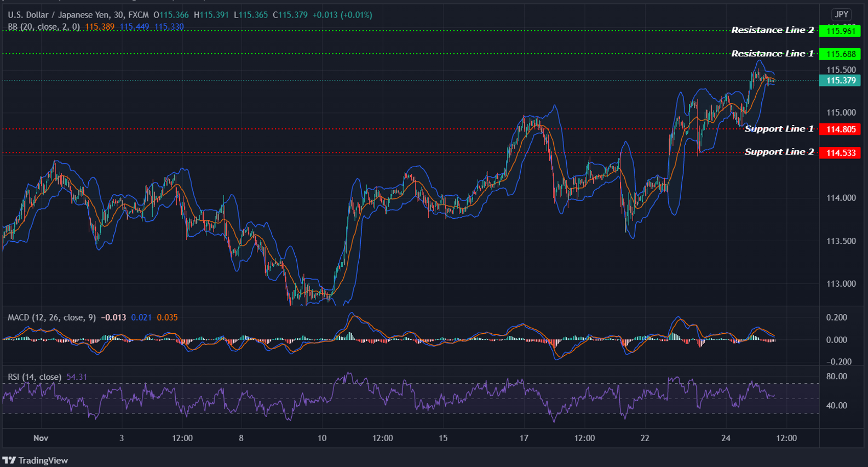
Task: Click the 80.00 RSI scale label
Action: 837,377
